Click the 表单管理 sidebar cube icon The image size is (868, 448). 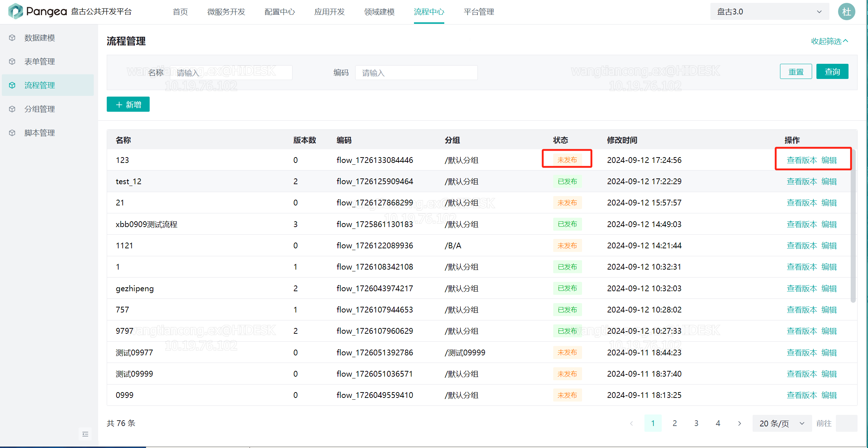pos(12,62)
